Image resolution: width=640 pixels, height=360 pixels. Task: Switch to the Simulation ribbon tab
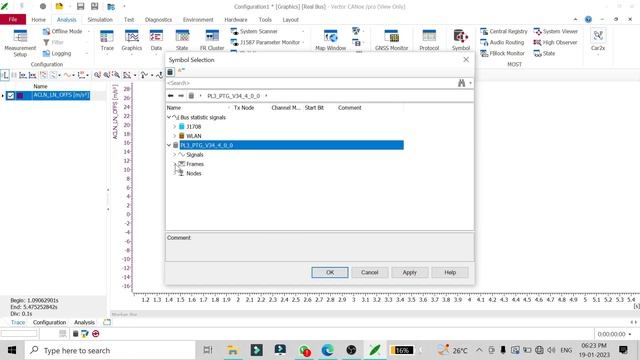click(x=100, y=20)
